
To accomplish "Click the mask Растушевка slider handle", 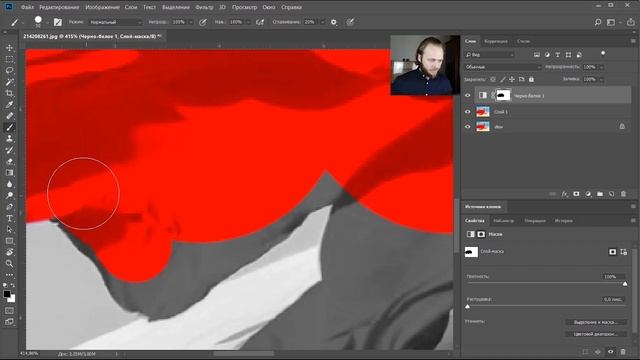I will click(468, 307).
